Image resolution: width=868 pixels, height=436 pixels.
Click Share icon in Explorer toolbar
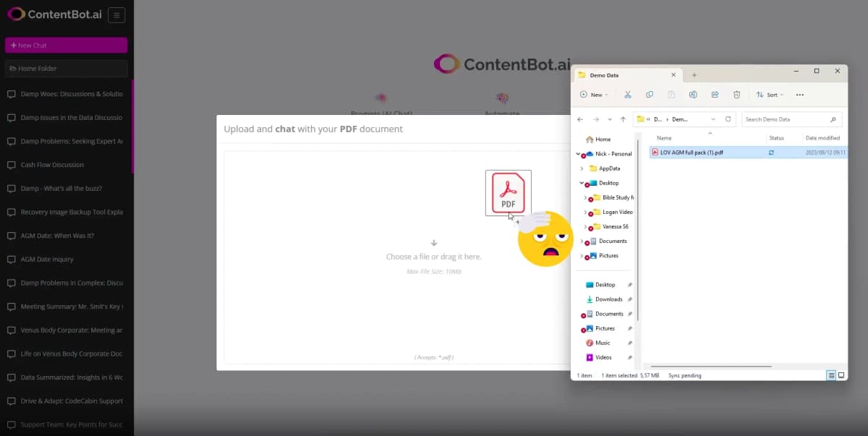(715, 95)
